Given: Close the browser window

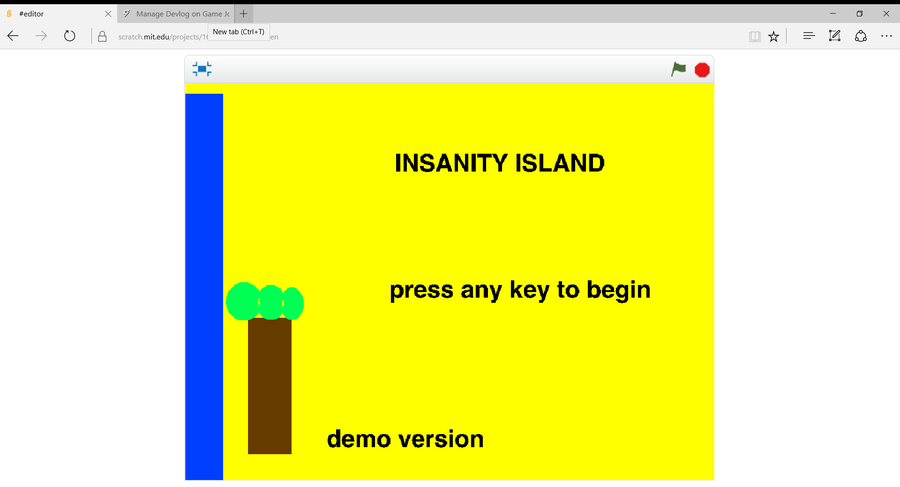Looking at the screenshot, I should pos(886,14).
